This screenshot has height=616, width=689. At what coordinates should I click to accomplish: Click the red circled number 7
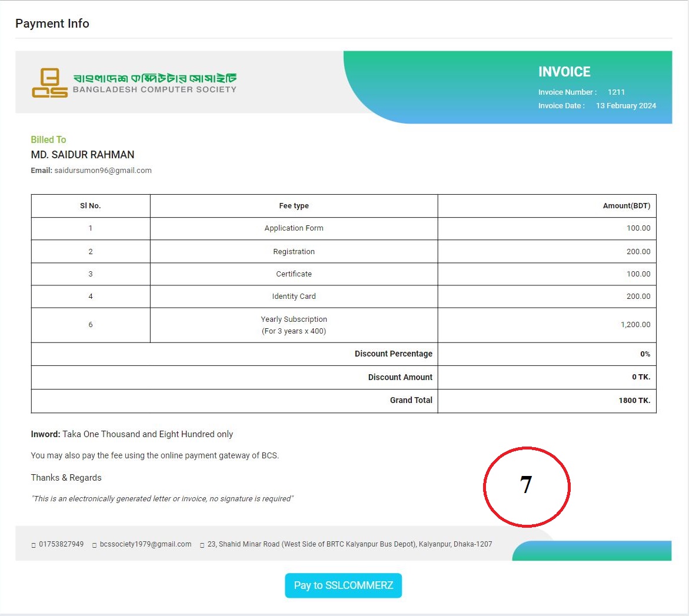(526, 485)
